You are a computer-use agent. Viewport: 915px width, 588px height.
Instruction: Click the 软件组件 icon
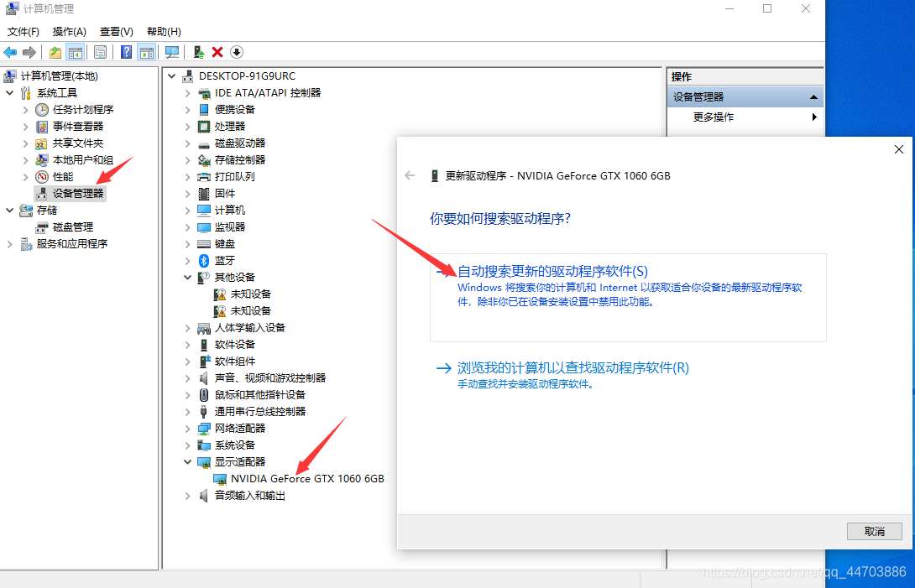(204, 362)
